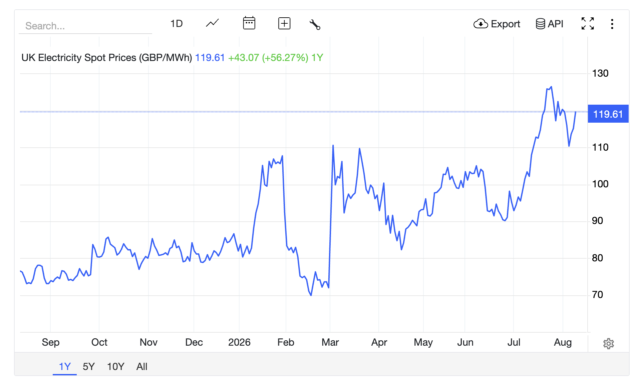Click the Export cloud download icon
The image size is (640, 388).
coord(480,24)
